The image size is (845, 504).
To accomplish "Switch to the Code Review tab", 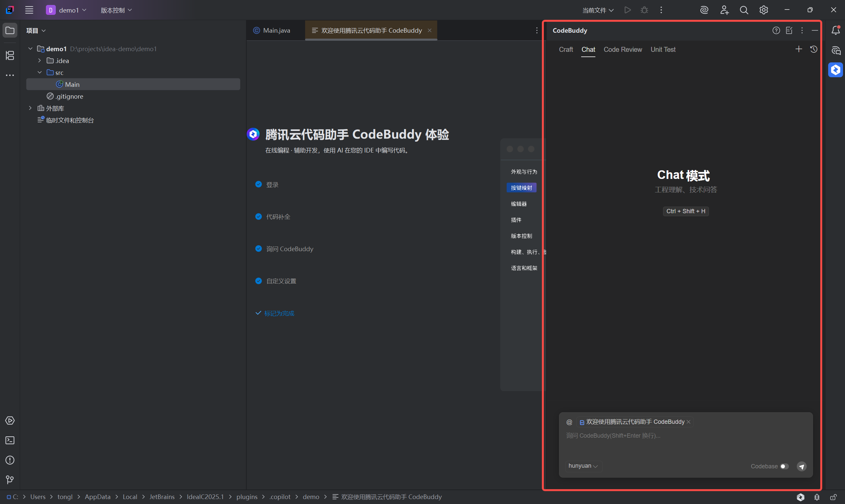I will pyautogui.click(x=622, y=50).
